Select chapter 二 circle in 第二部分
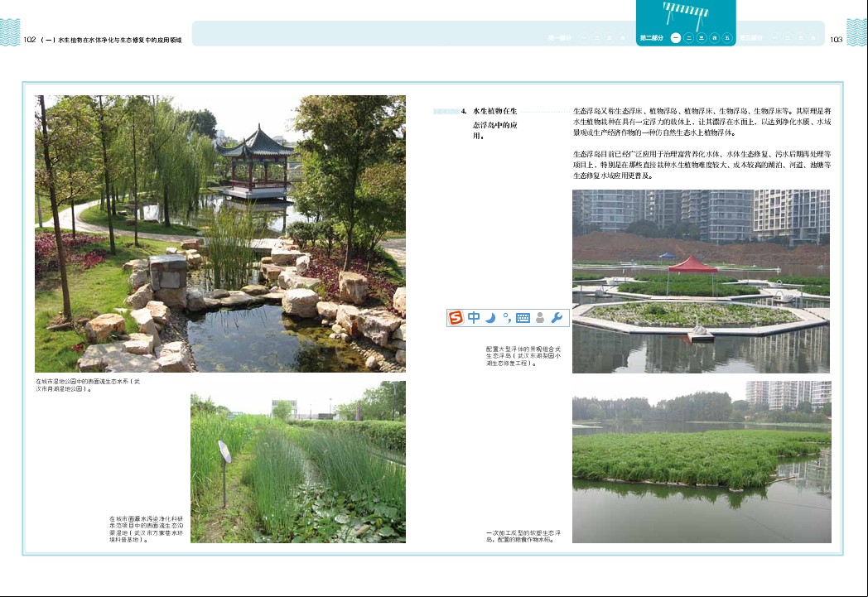The image size is (868, 597). pyautogui.click(x=689, y=38)
